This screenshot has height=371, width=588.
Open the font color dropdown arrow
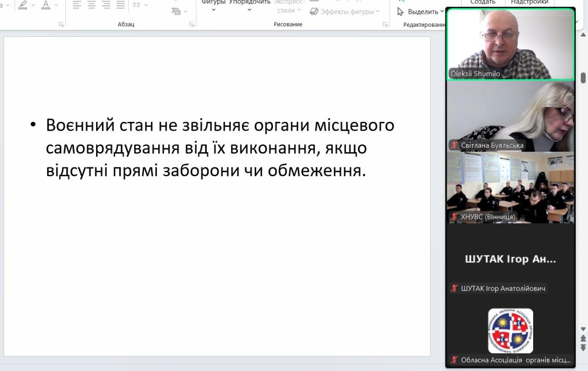[x=56, y=5]
